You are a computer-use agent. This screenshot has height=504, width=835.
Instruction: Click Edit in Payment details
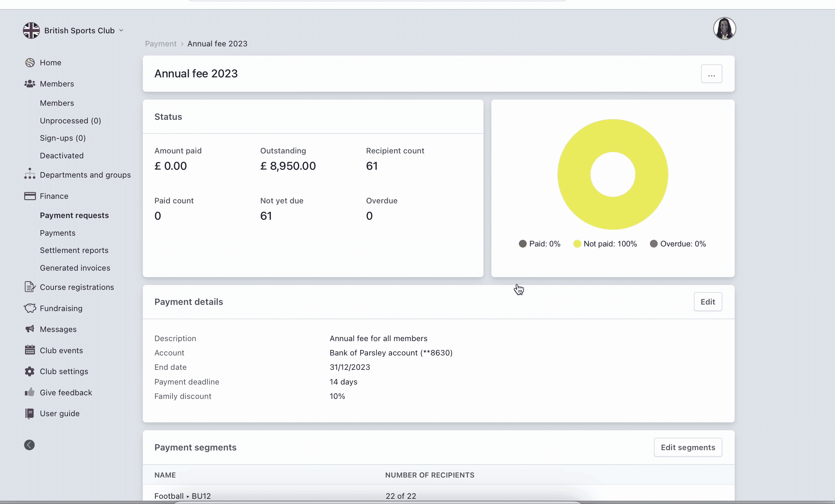click(x=708, y=302)
